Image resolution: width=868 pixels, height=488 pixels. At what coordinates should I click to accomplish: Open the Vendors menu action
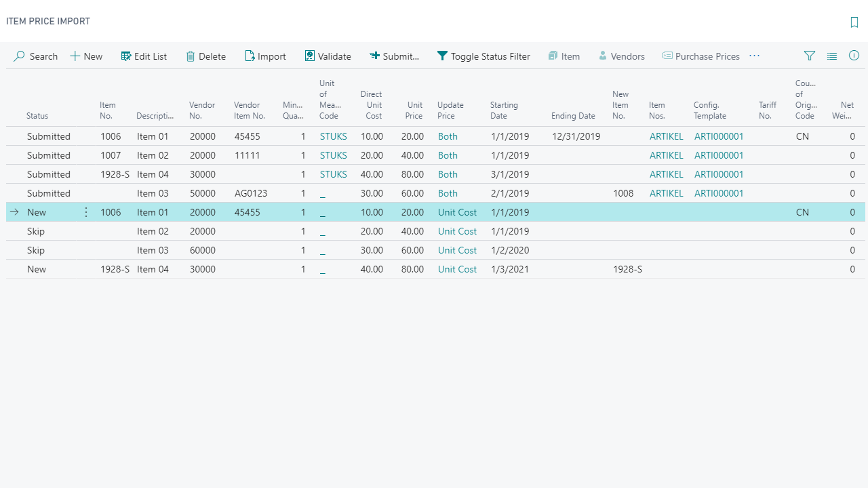point(621,56)
